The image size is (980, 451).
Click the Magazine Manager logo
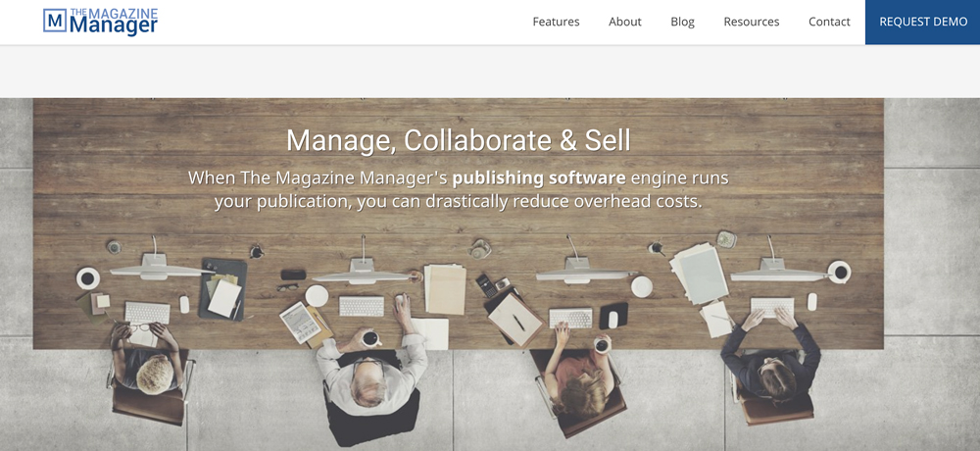(x=101, y=22)
